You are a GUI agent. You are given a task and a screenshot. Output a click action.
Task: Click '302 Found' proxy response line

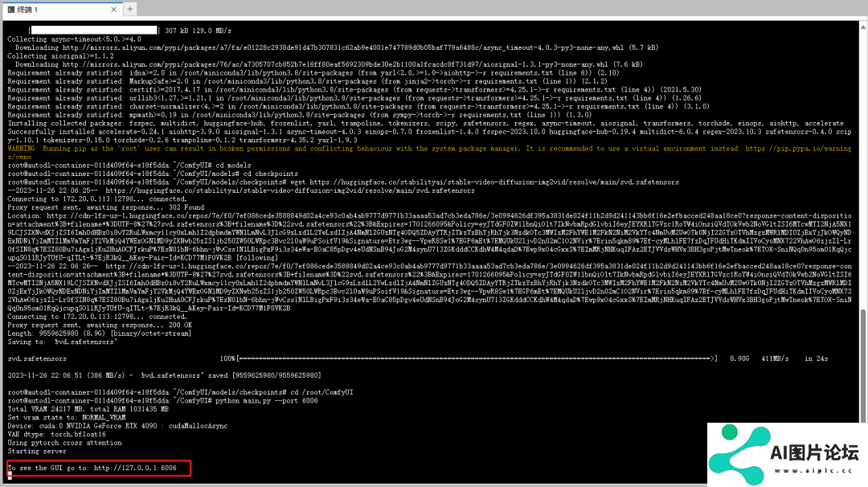[x=106, y=207]
